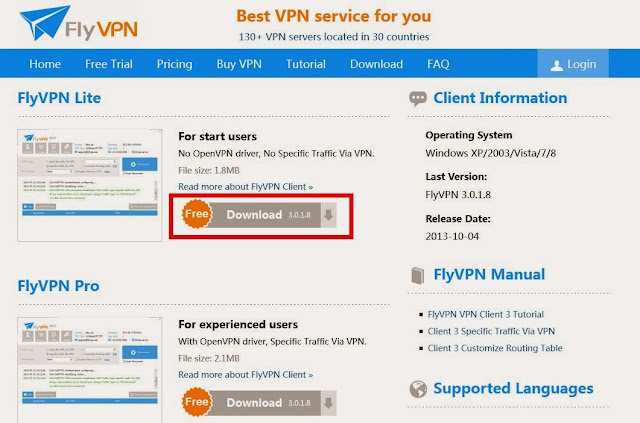Click the globe icon beside Supported Languages
This screenshot has width=640, height=423.
click(418, 389)
